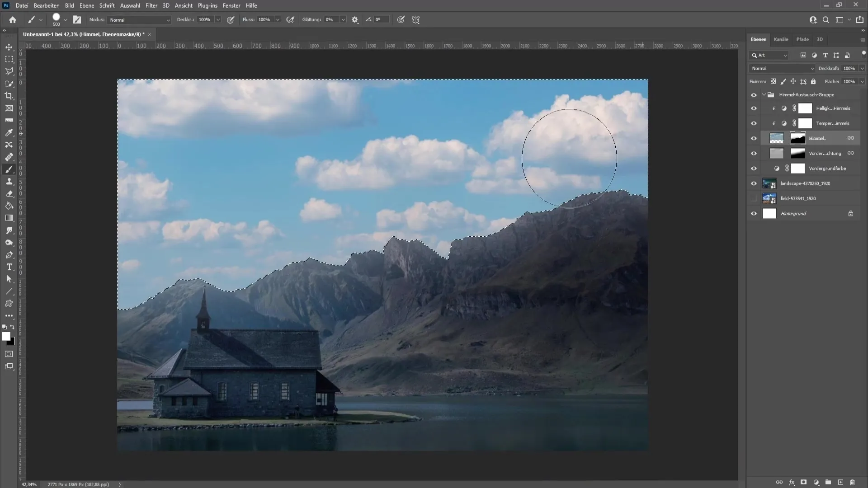Screen dimensions: 868x488
Task: Open the smoothing options gear
Action: 355,20
